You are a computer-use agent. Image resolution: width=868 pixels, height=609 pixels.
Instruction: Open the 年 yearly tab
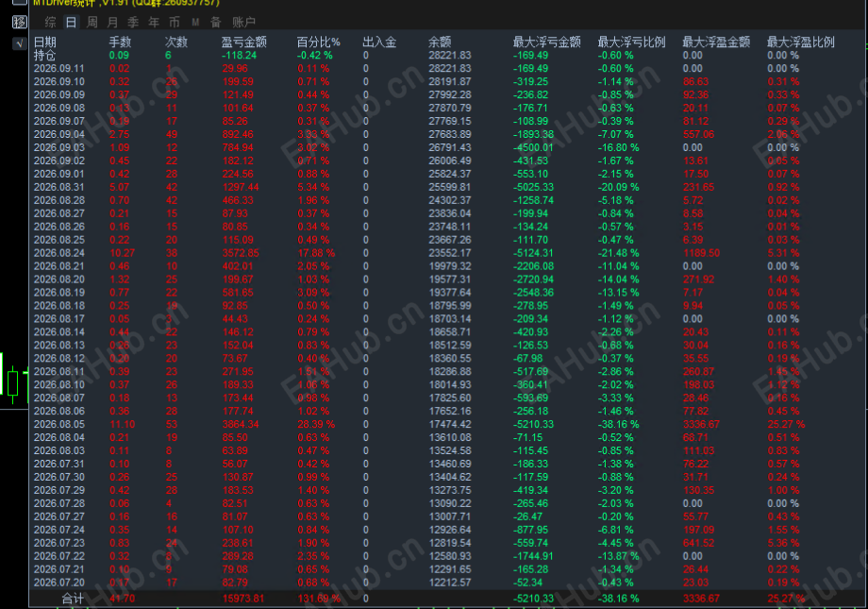pyautogui.click(x=154, y=22)
